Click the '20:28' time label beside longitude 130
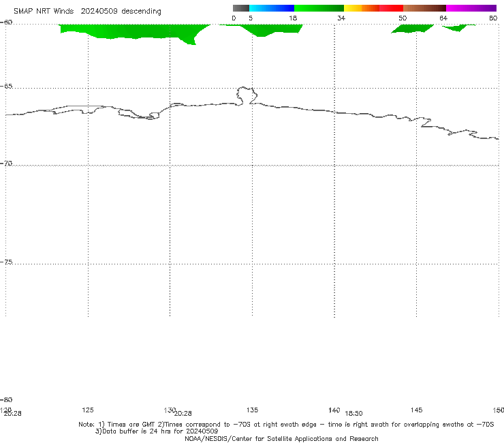Viewport: 504px width, 443px height. (x=183, y=414)
